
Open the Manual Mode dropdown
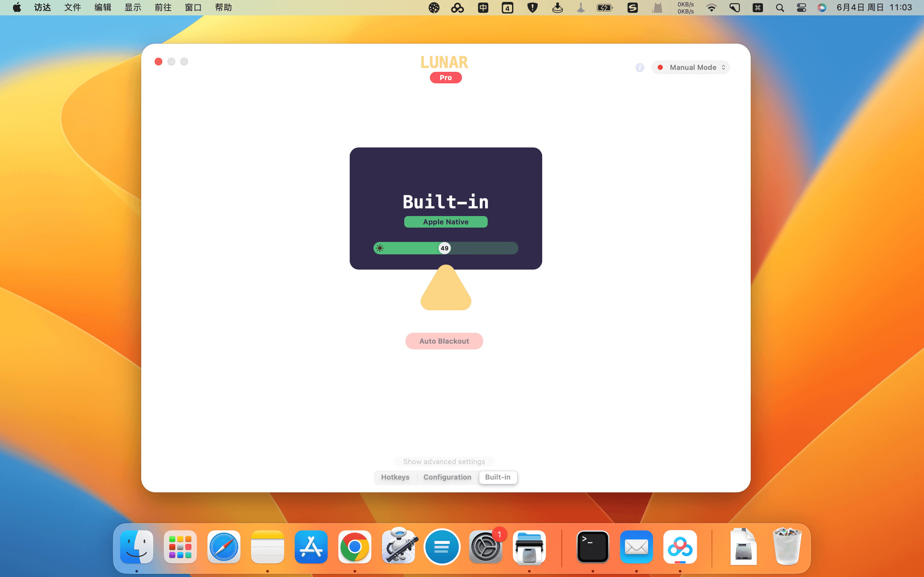point(691,68)
